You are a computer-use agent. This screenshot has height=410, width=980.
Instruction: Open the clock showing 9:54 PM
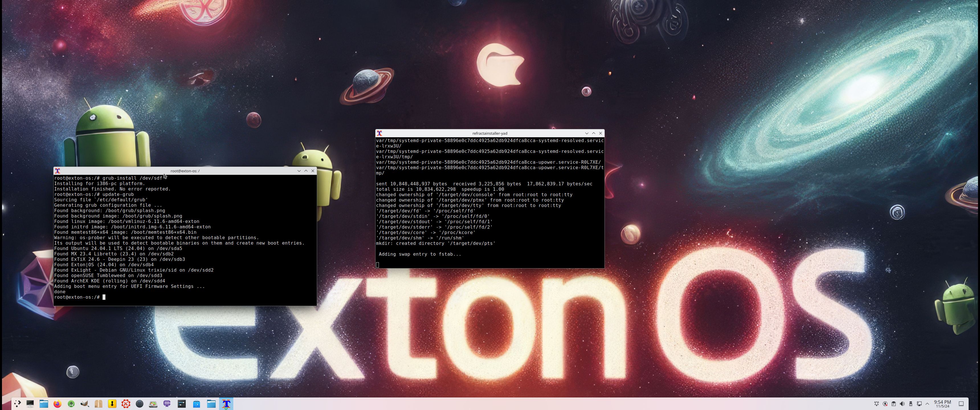tap(942, 403)
